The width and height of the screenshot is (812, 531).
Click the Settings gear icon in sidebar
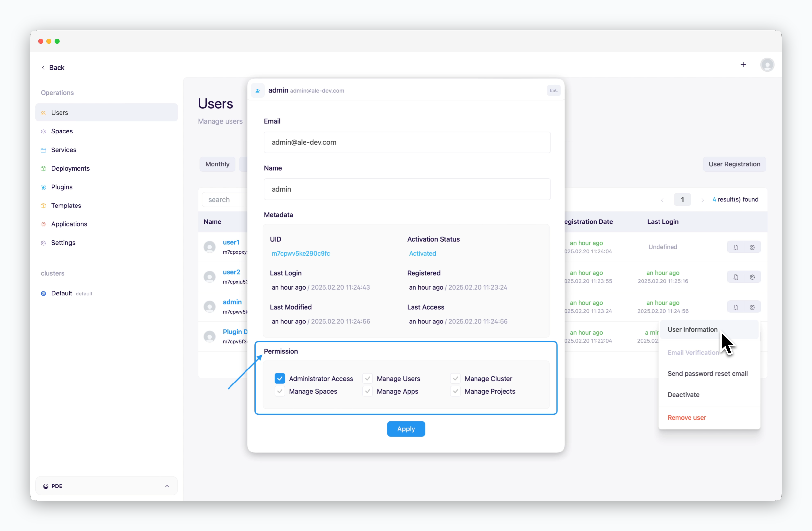tap(43, 243)
